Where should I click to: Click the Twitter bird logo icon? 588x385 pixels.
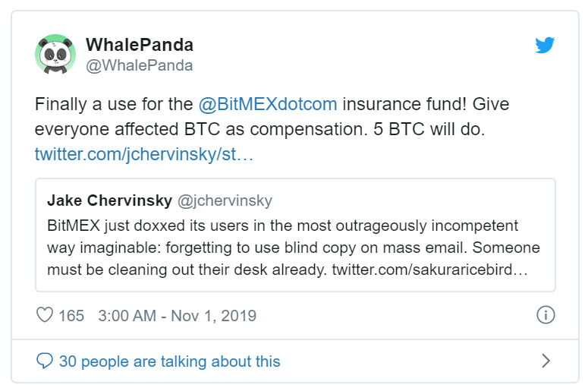[545, 45]
